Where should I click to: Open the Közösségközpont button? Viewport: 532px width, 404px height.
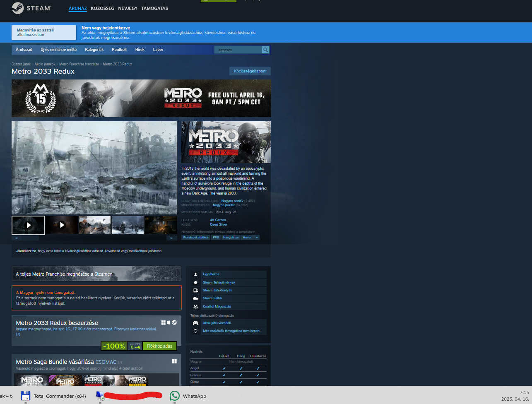(x=250, y=71)
